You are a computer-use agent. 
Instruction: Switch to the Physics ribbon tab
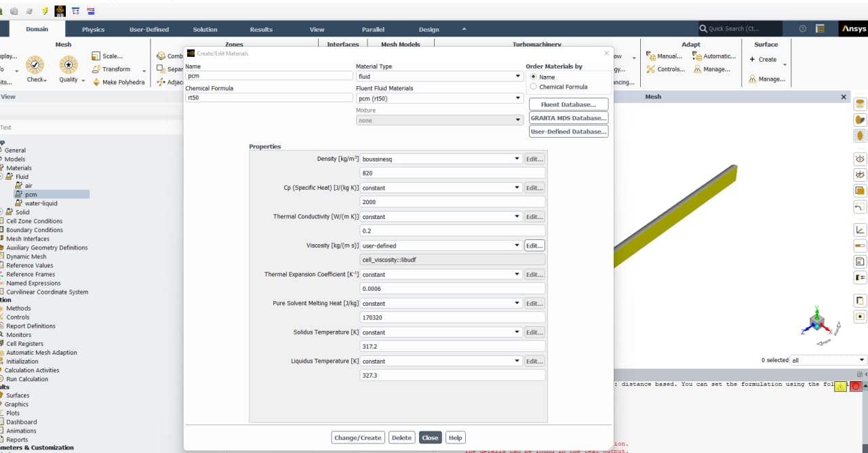point(93,30)
